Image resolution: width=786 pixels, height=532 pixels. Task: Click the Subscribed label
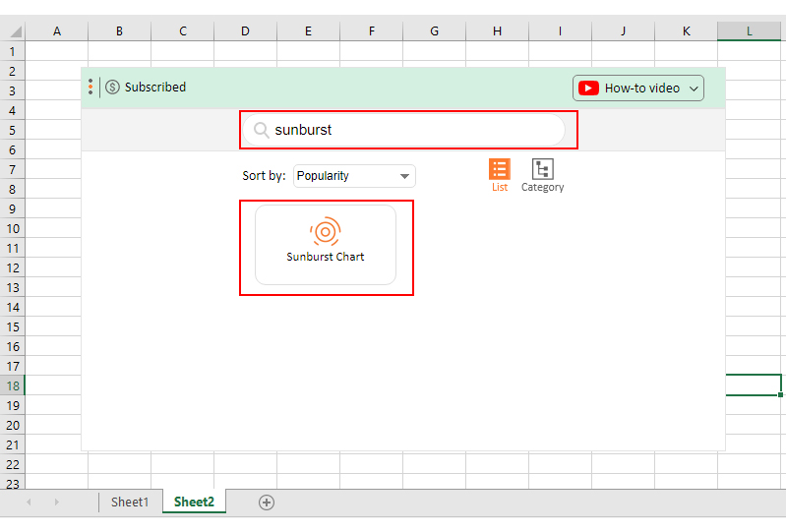click(x=155, y=88)
